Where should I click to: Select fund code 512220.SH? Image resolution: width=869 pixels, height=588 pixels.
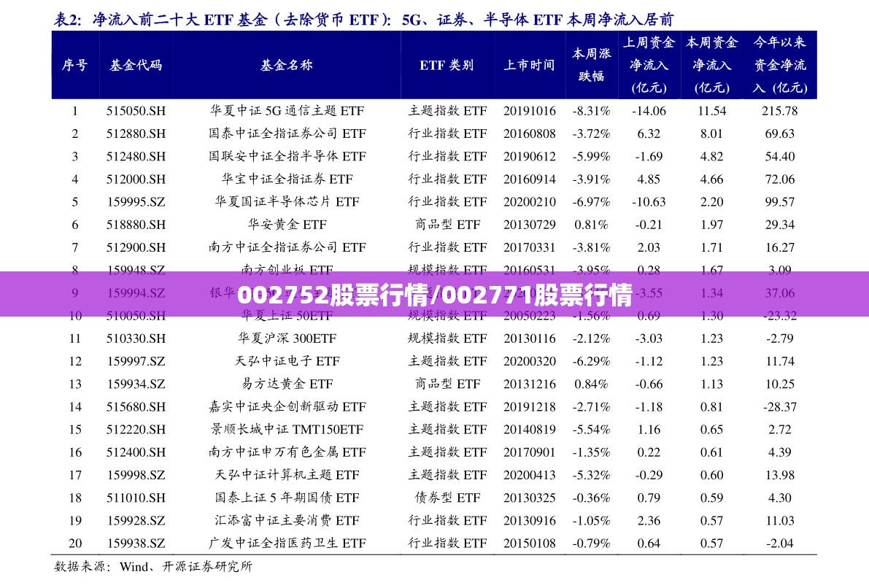(x=136, y=430)
